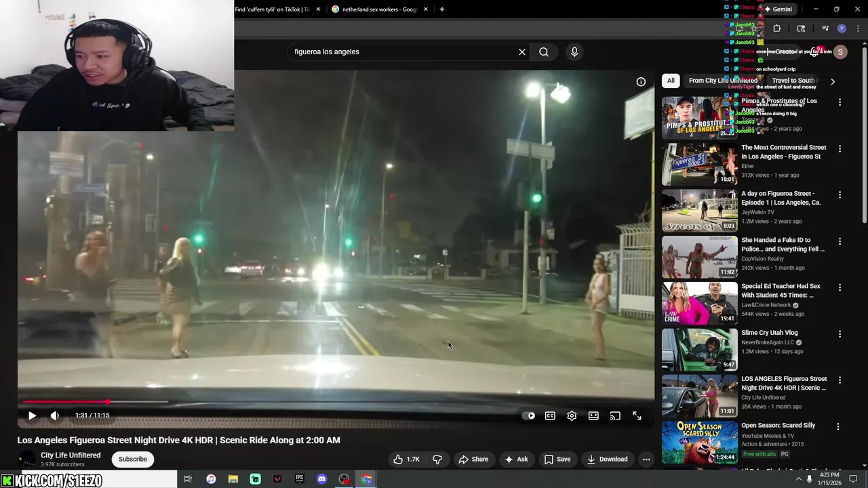Screen dimensions: 868x488
Task: Open a new browser tab
Action: [442, 9]
